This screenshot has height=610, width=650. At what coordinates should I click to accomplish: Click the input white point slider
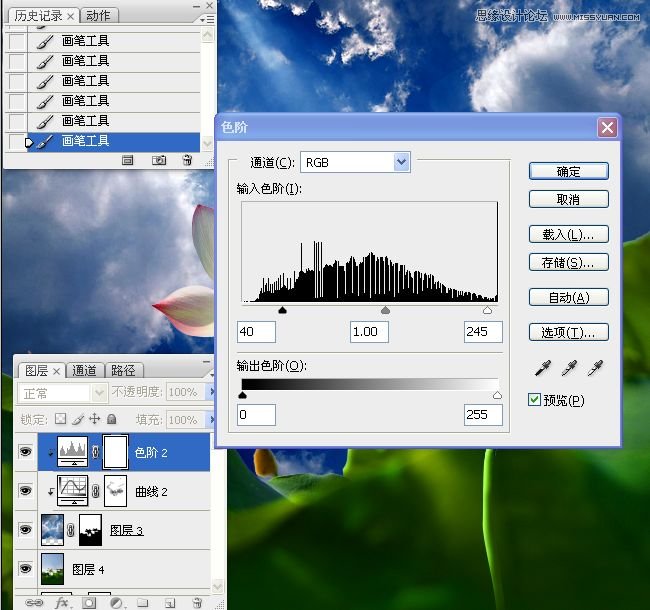click(488, 310)
